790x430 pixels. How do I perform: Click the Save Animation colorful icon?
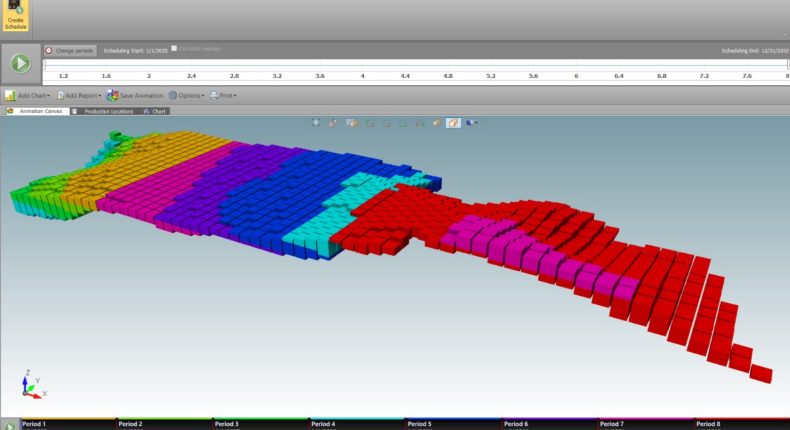click(112, 95)
